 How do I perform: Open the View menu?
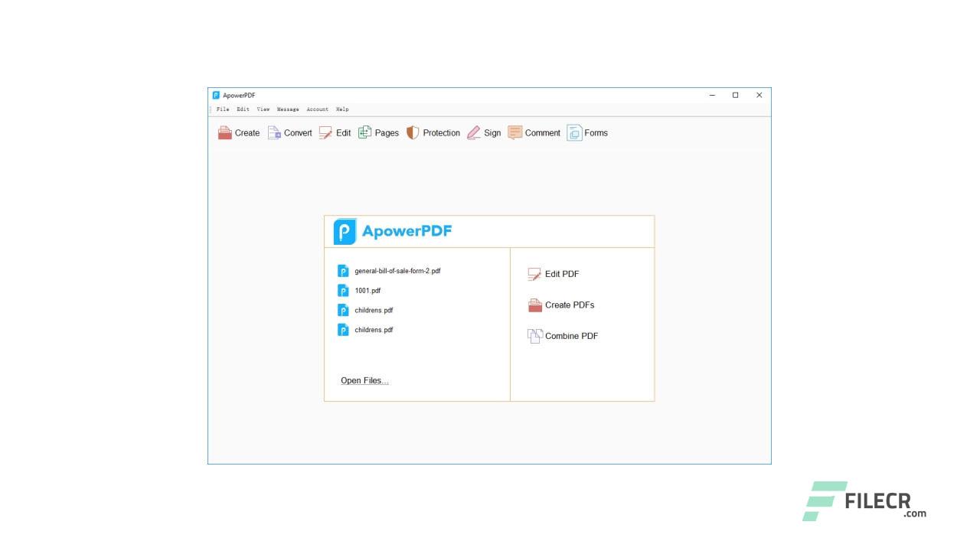[263, 109]
